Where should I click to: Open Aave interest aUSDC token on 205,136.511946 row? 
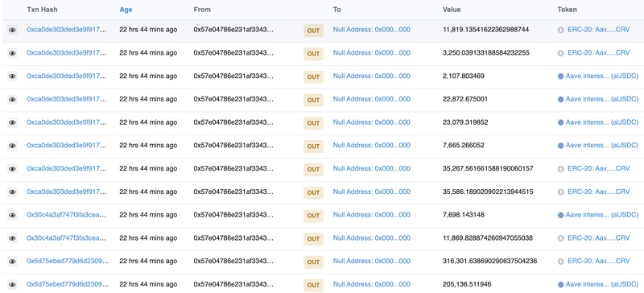[x=601, y=284]
